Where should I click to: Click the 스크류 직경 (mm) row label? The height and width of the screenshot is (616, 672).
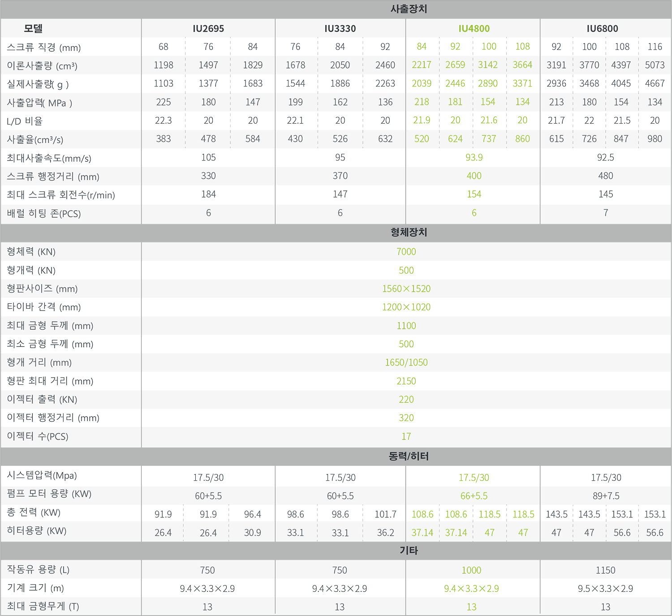click(x=44, y=47)
